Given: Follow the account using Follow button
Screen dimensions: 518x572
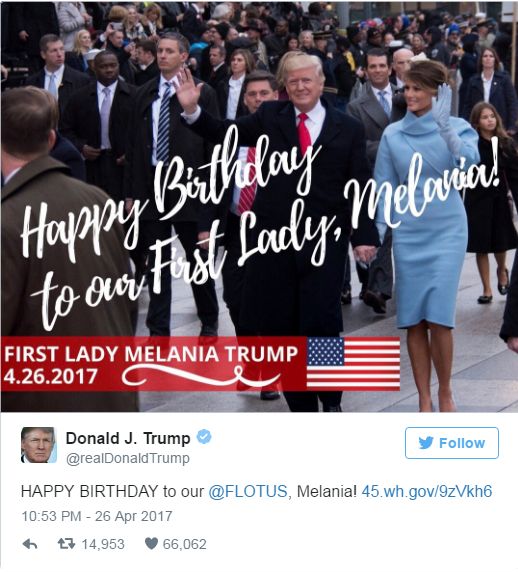Looking at the screenshot, I should (452, 443).
